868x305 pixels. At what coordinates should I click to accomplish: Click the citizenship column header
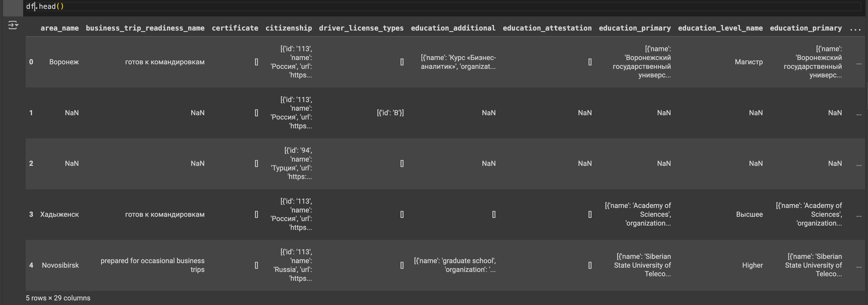pyautogui.click(x=289, y=28)
